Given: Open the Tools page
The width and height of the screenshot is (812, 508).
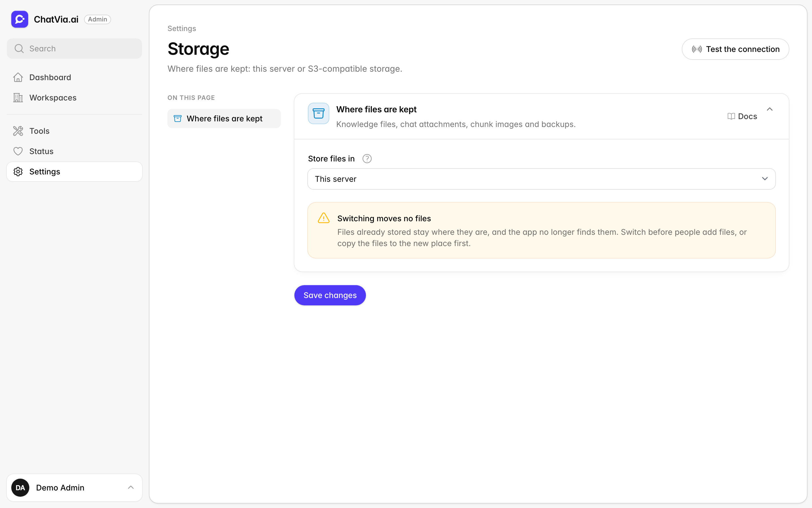Looking at the screenshot, I should (74, 131).
